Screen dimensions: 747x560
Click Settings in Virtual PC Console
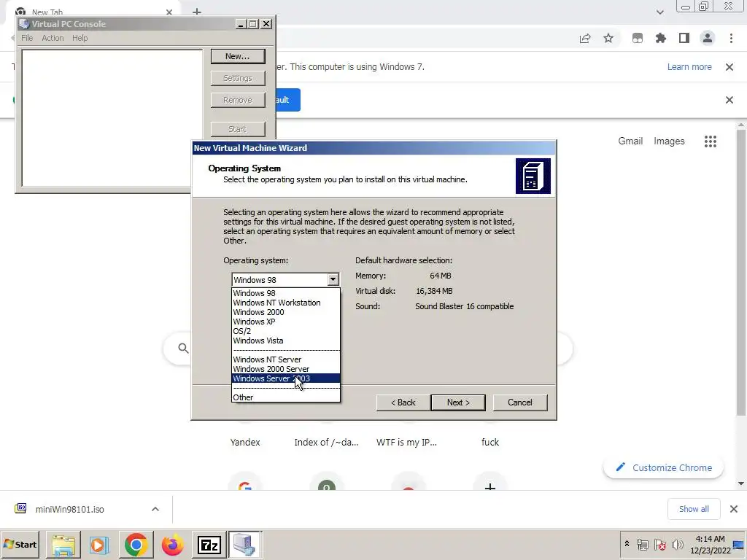(238, 78)
